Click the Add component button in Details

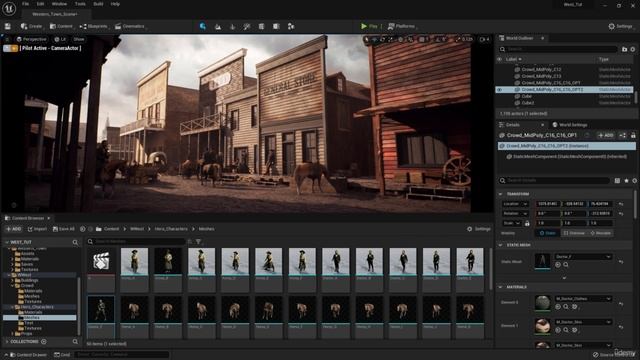click(606, 135)
